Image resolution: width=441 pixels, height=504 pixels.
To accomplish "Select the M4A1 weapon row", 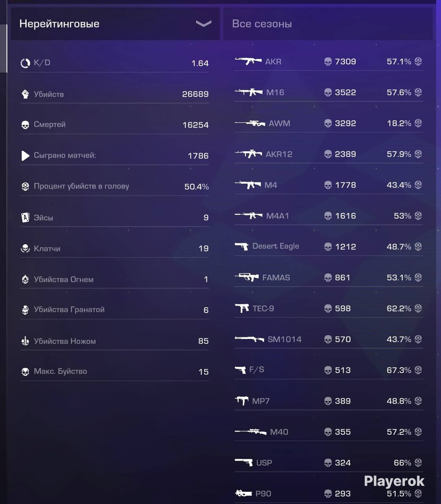I will click(329, 216).
